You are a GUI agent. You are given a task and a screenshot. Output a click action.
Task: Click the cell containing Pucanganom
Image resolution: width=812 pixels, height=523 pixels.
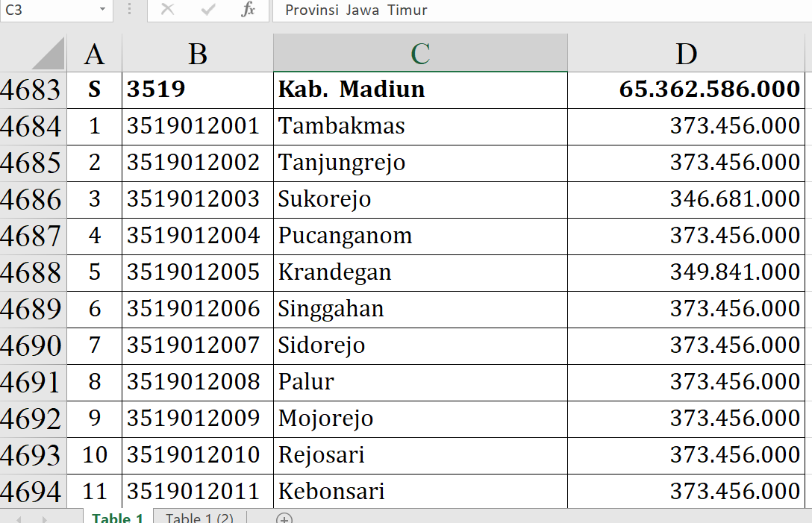coord(420,237)
